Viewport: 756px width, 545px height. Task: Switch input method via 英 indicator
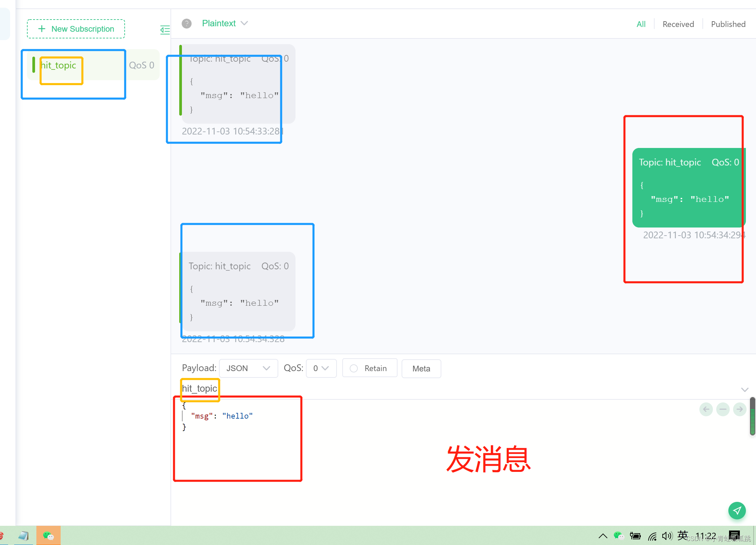(682, 535)
